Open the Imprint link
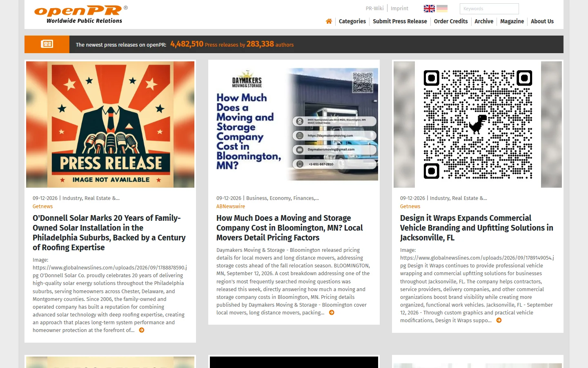 (399, 8)
